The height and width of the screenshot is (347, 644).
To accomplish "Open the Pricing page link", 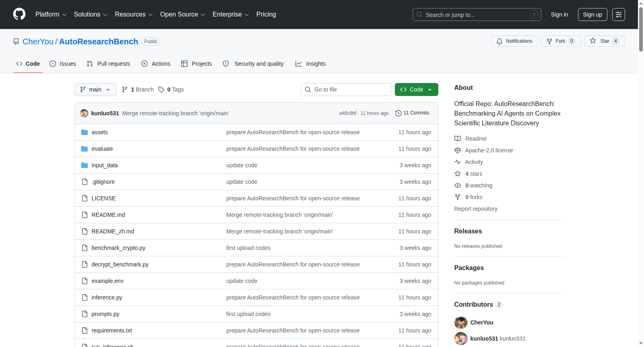I will pyautogui.click(x=266, y=15).
